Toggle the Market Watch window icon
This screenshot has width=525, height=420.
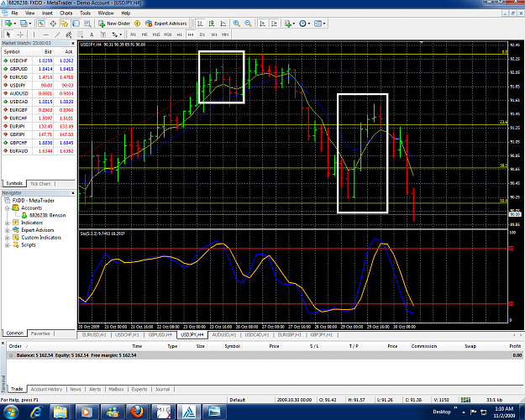[41, 24]
